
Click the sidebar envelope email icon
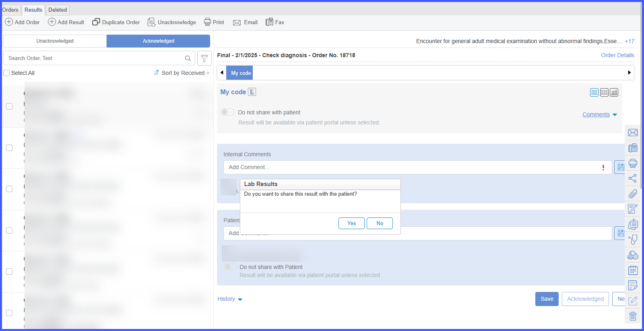[x=633, y=132]
